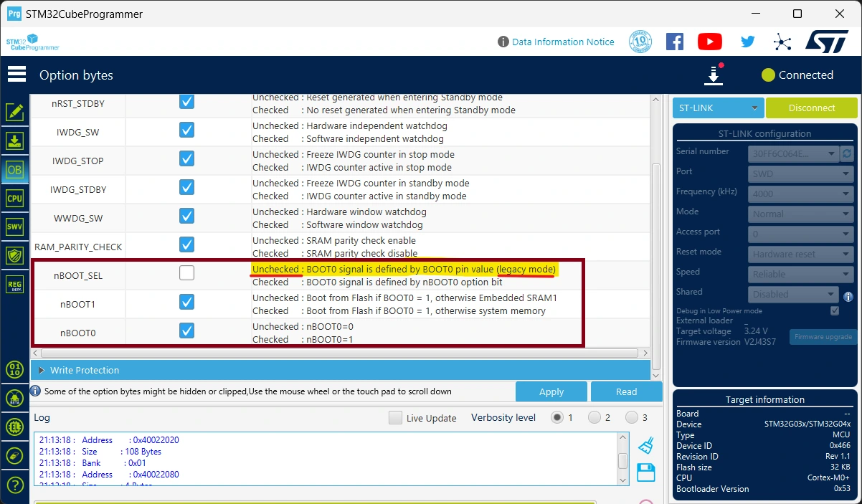Refresh the serial number list
Image resolution: width=862 pixels, height=504 pixels.
[x=847, y=153]
